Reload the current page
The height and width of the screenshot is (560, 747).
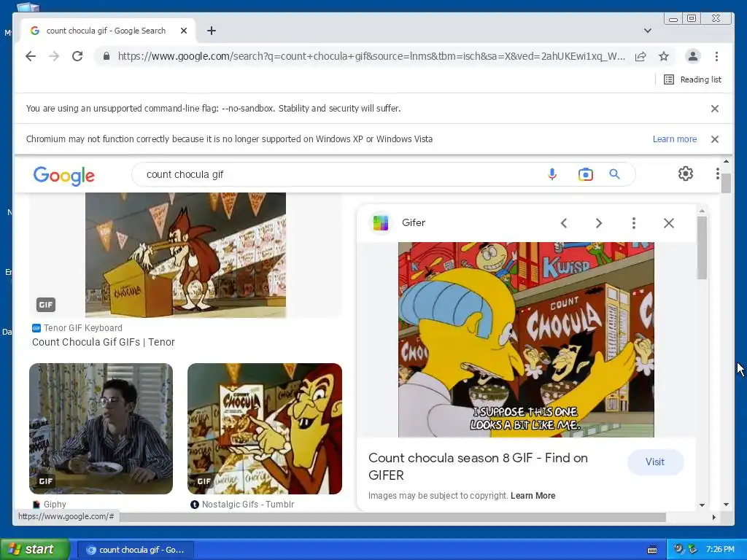tap(77, 56)
